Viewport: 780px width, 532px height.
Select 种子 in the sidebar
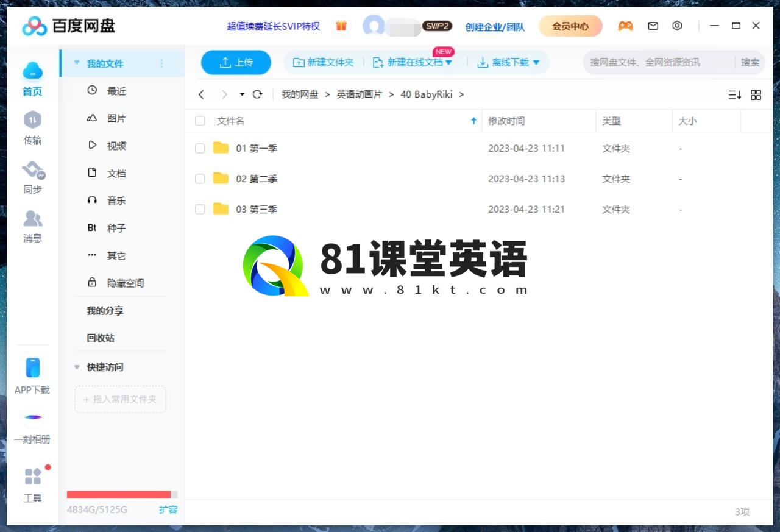116,228
